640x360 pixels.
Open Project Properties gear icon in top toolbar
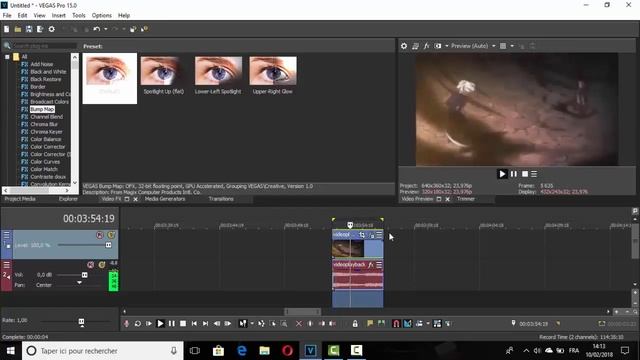[51, 29]
